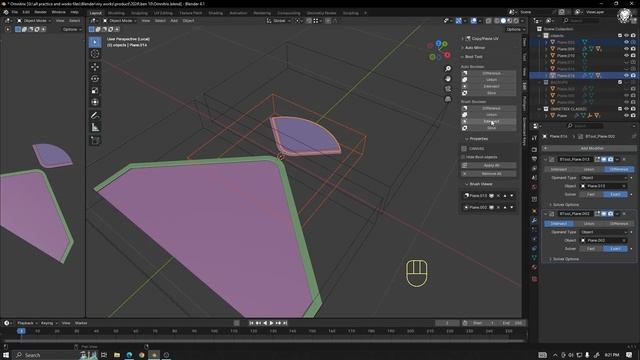Viewport: 640px width, 360px height.
Task: Open Operand Type dropdown of BTool_Plane.002
Action: (x=603, y=232)
